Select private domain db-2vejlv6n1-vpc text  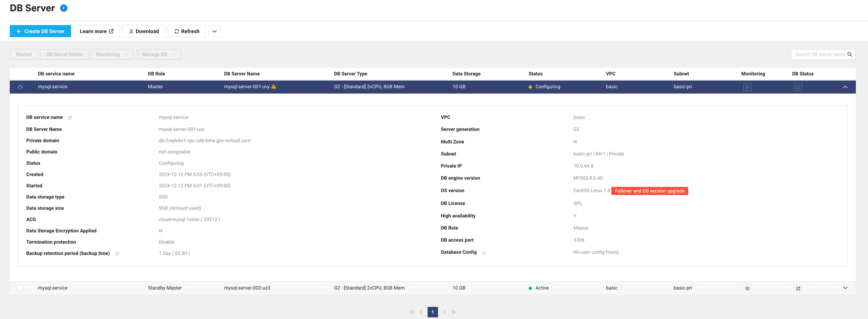(205, 140)
